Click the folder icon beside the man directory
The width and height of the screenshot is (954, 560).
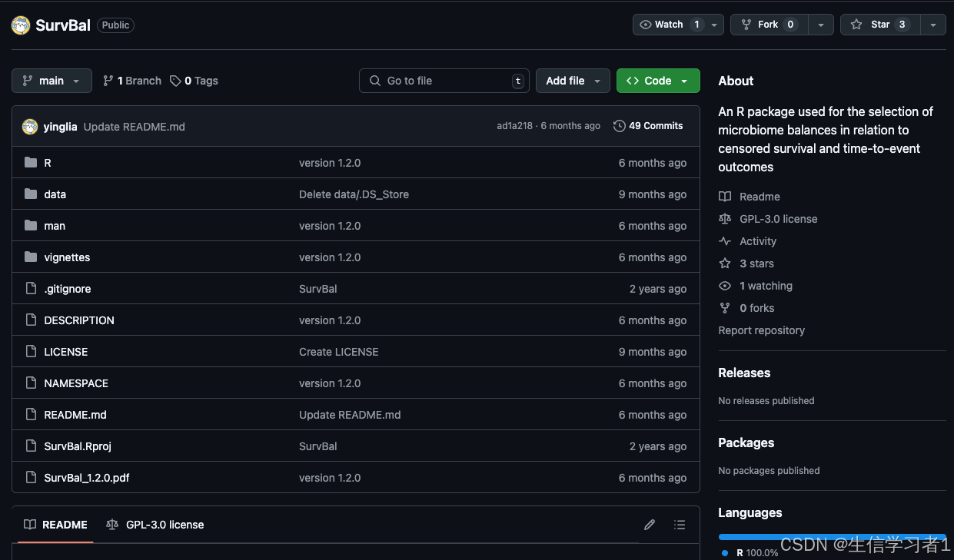(31, 226)
